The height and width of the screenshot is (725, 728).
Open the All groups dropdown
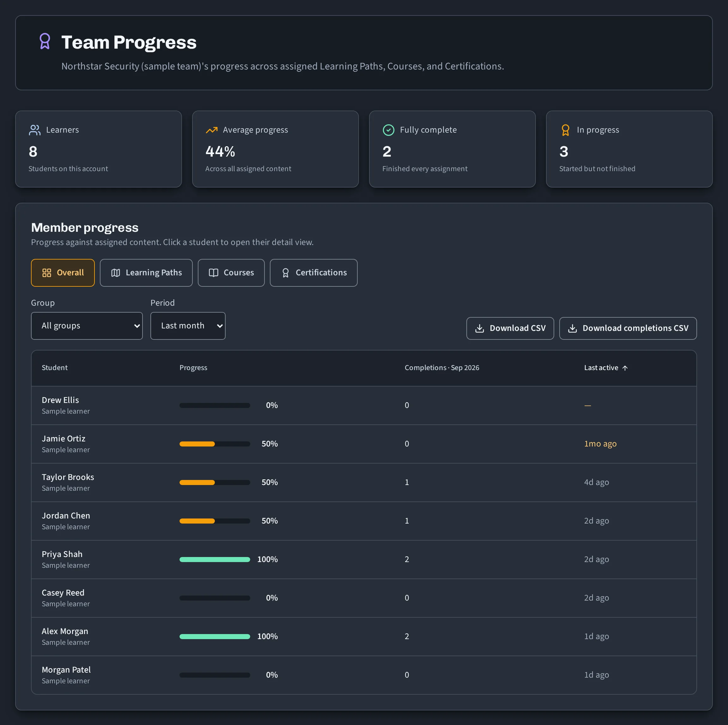point(87,326)
